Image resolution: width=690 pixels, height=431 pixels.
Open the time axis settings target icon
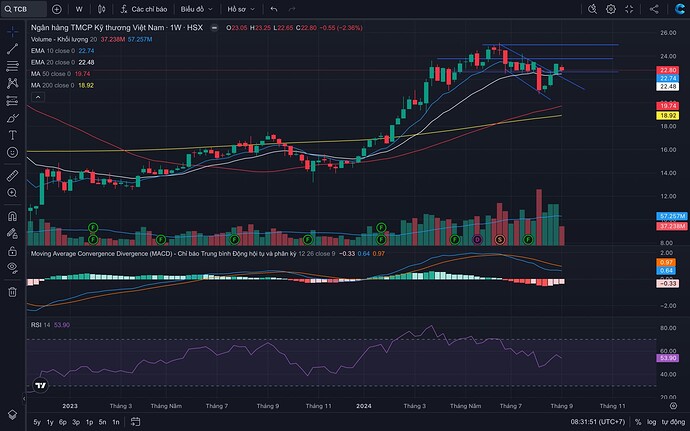[x=673, y=405]
